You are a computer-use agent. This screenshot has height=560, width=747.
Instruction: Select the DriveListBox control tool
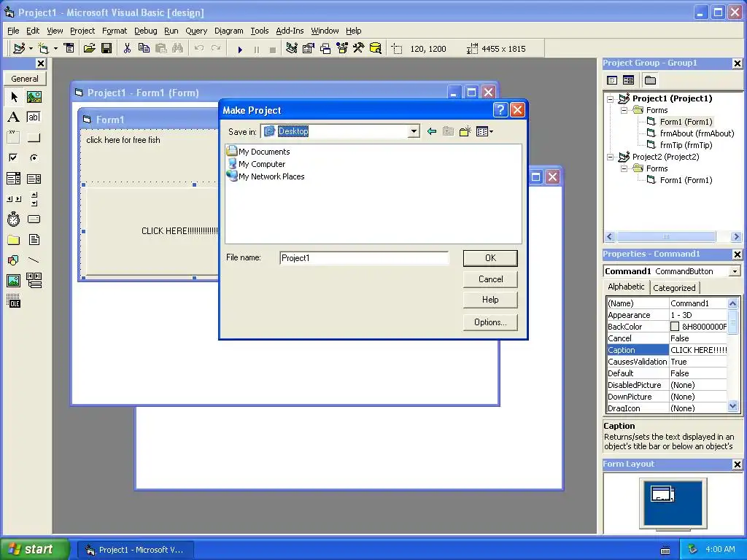(34, 219)
